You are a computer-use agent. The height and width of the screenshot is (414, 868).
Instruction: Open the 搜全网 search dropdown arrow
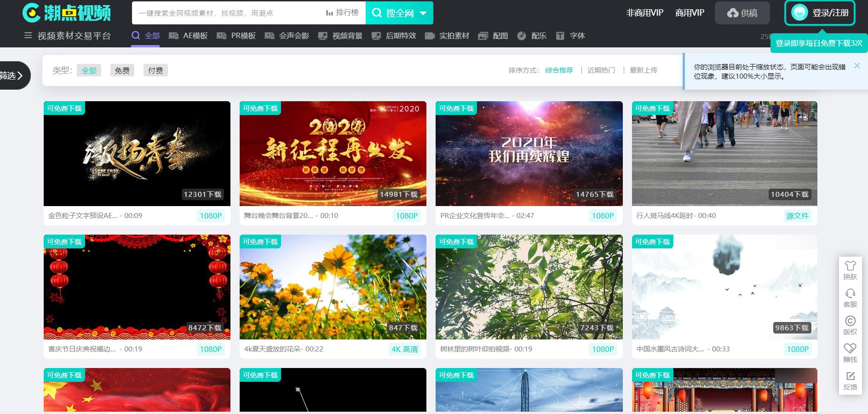pyautogui.click(x=423, y=13)
